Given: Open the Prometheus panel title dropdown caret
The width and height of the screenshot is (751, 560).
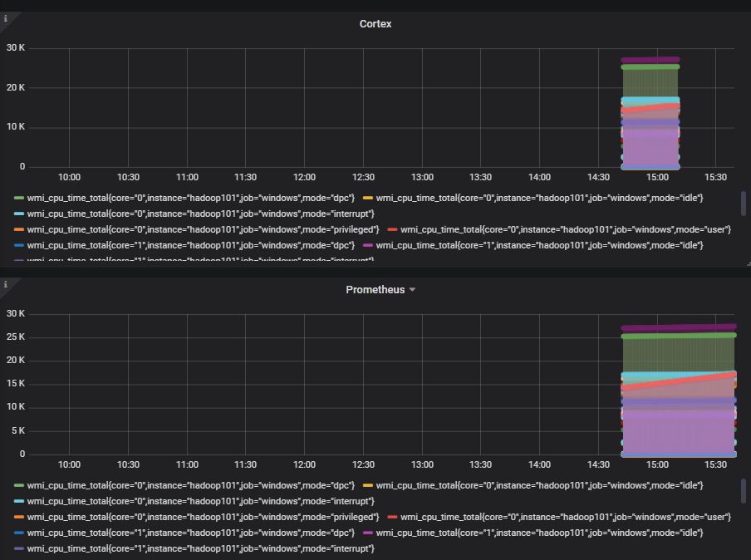Looking at the screenshot, I should [x=412, y=290].
